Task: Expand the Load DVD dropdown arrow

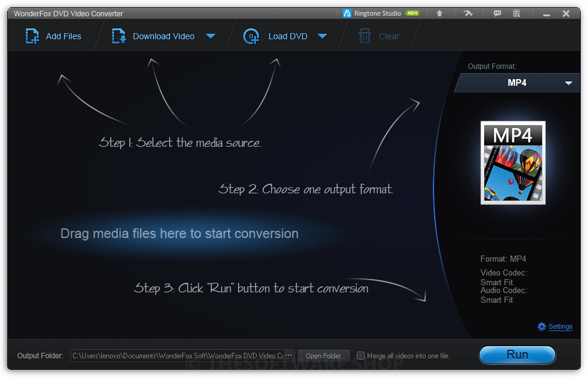Action: pos(322,36)
